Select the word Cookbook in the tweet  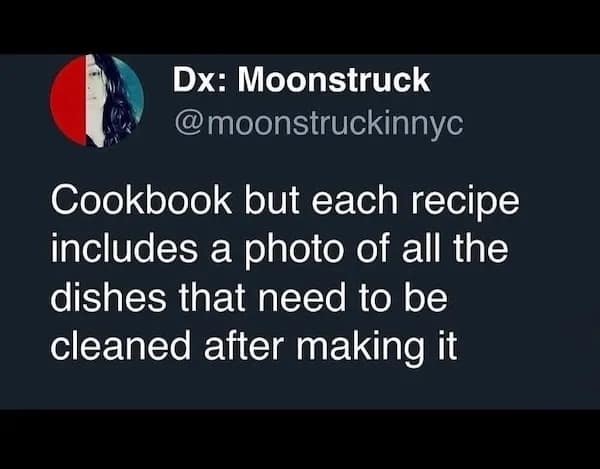141,200
